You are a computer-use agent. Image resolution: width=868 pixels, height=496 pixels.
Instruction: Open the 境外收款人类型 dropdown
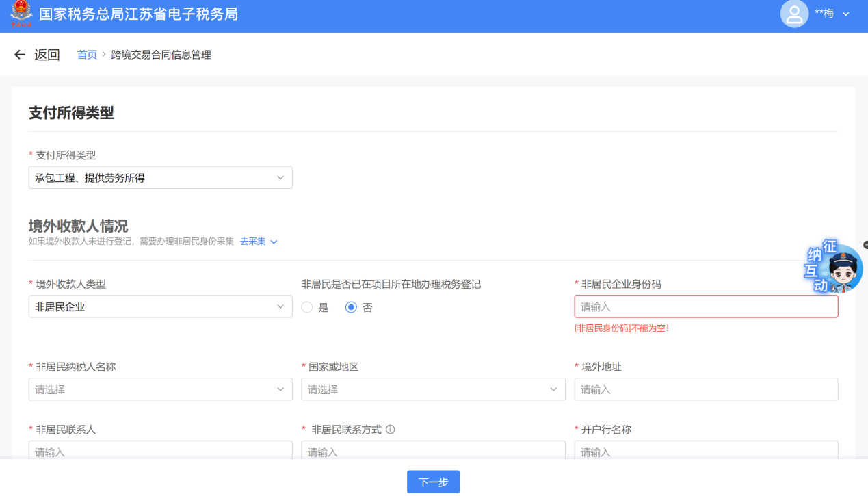click(160, 307)
